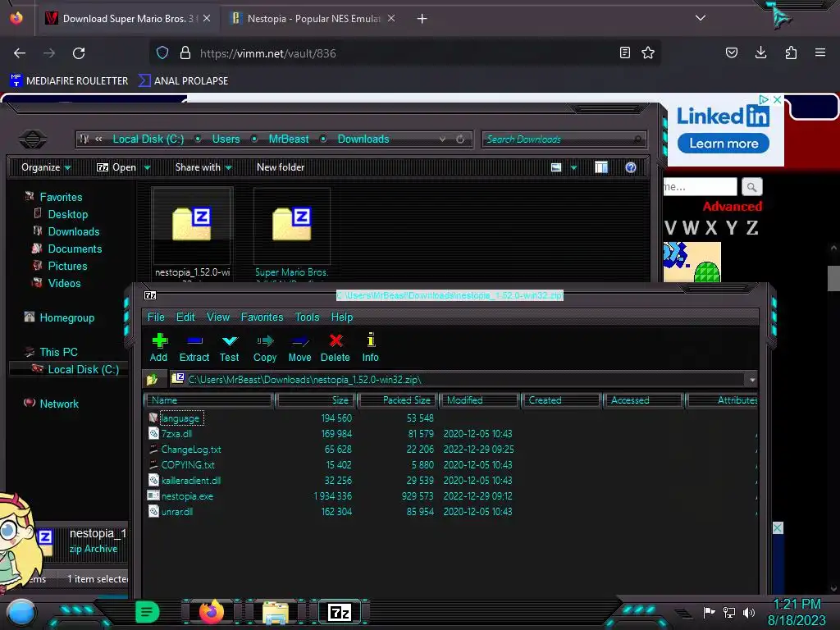Viewport: 840px width, 630px height.
Task: Open the View menu in 7-Zip
Action: point(218,317)
